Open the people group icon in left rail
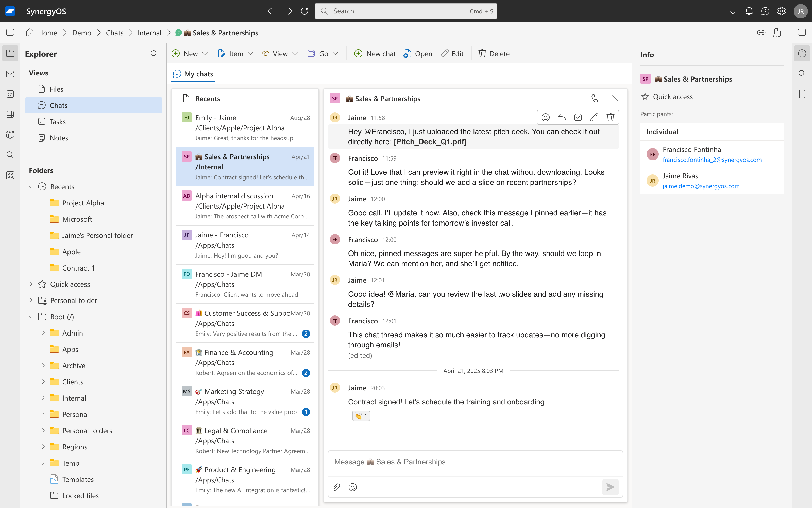This screenshot has height=508, width=812. click(x=10, y=135)
